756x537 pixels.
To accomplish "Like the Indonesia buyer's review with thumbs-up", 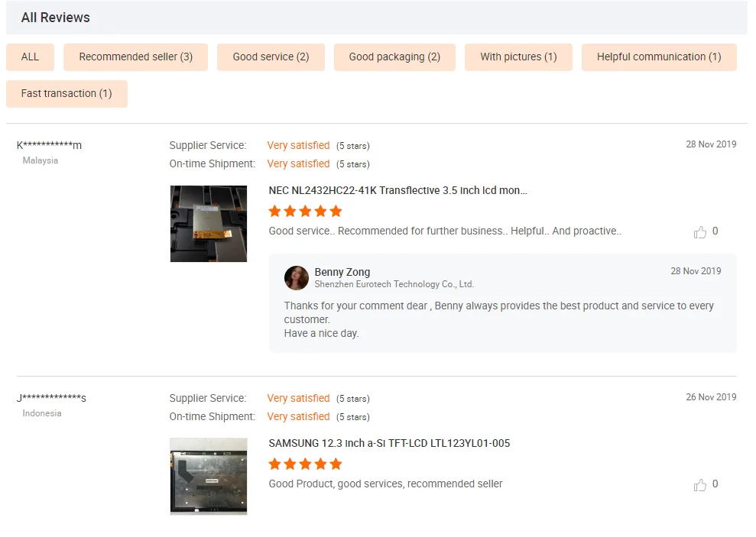I will (699, 484).
